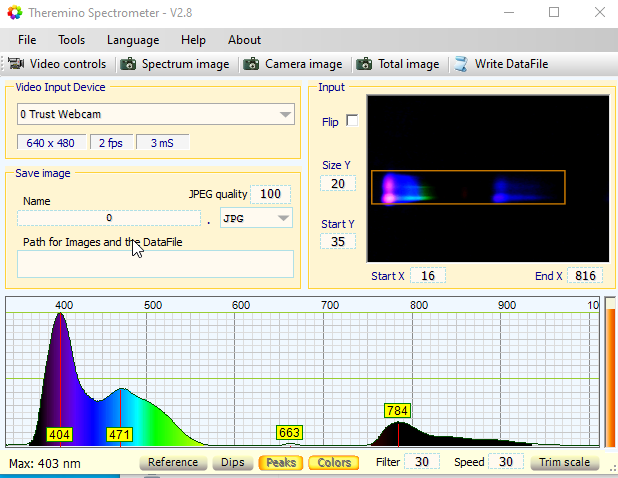Click the 663 peak label

[289, 433]
